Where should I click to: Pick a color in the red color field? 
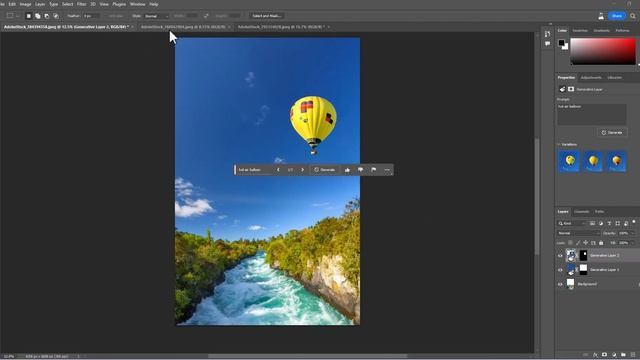pos(603,51)
